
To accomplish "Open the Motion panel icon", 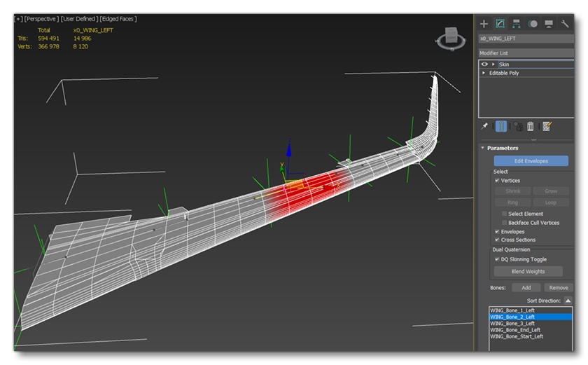I will [x=533, y=24].
